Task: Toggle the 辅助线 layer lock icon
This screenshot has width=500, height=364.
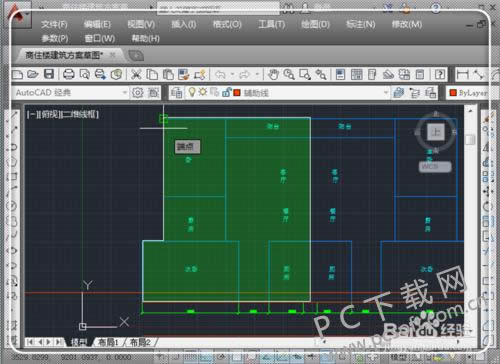Action: [x=226, y=92]
